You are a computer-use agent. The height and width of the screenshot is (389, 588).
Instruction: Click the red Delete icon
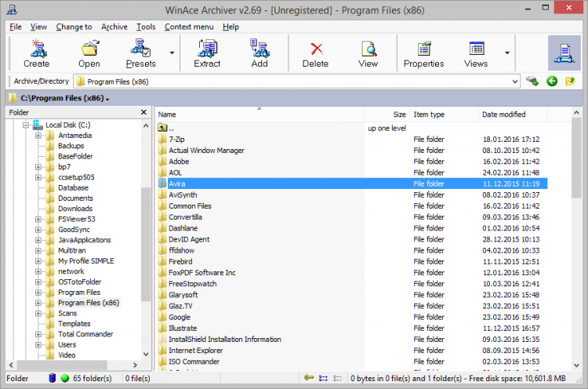(x=316, y=49)
